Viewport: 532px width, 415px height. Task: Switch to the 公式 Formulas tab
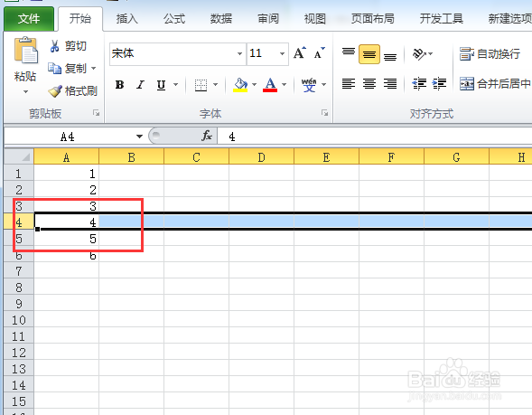pos(174,19)
